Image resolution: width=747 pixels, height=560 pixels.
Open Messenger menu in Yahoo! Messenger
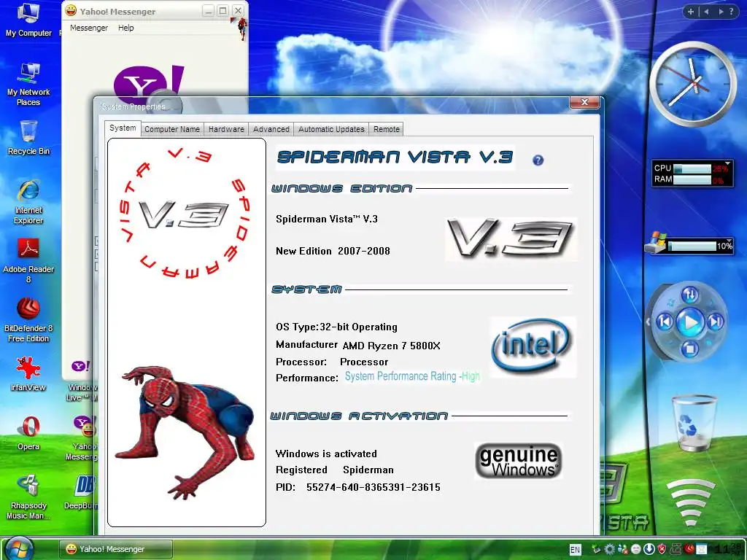click(88, 28)
